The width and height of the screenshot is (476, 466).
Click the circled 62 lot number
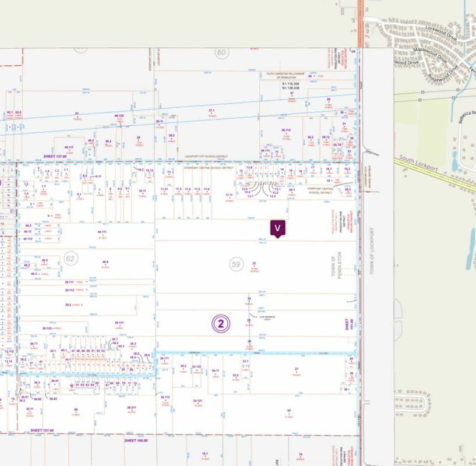click(70, 258)
